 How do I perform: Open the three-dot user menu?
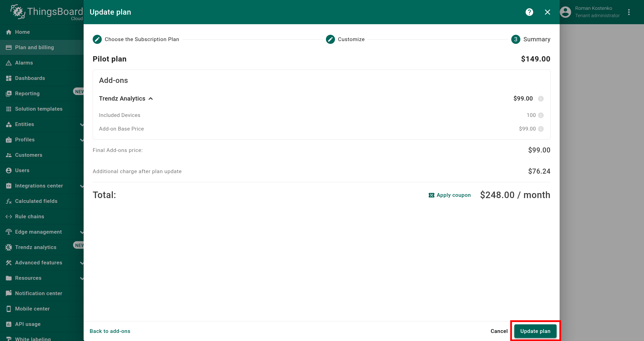pyautogui.click(x=629, y=12)
